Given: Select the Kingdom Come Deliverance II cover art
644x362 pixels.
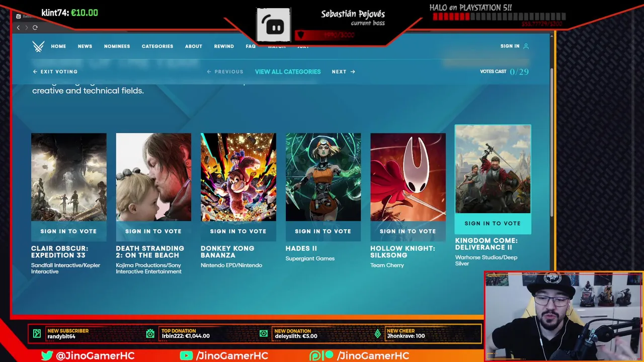Looking at the screenshot, I should [x=493, y=169].
